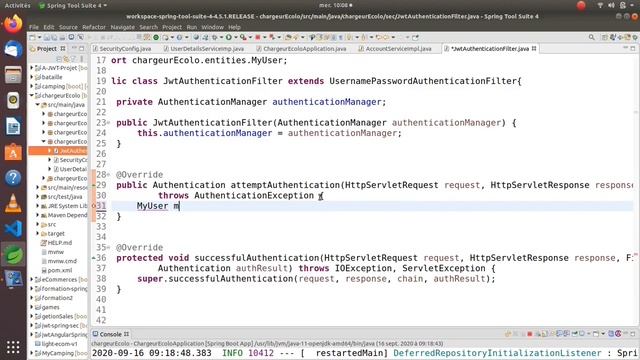This screenshot has width=640, height=360.
Task: Collapse the chargeurEcolo project node
Action: tap(31, 96)
